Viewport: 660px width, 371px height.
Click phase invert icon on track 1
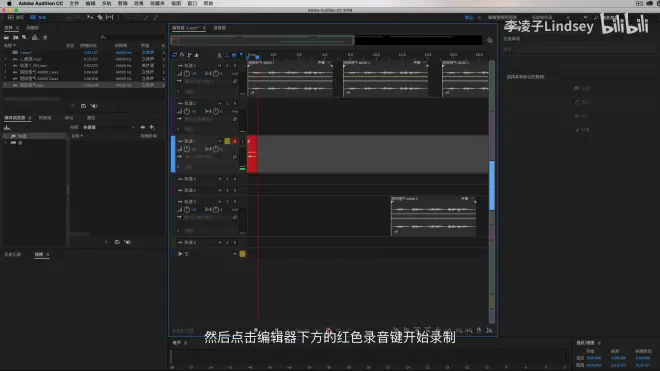[234, 81]
